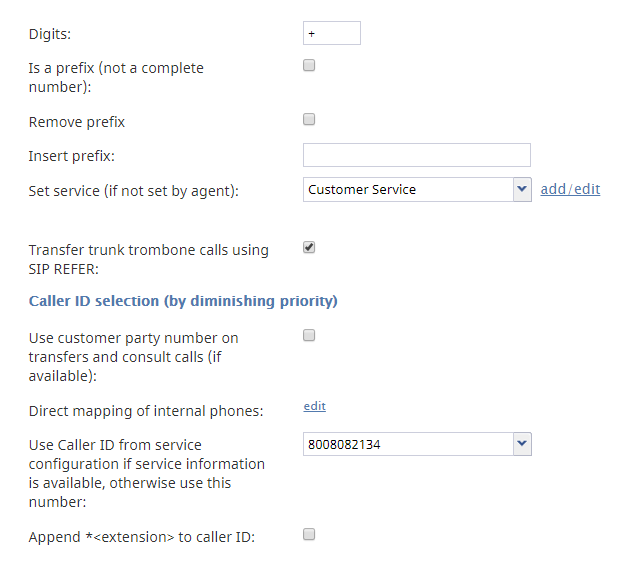Click the 'Digits:' field label
The height and width of the screenshot is (572, 631).
coord(49,34)
